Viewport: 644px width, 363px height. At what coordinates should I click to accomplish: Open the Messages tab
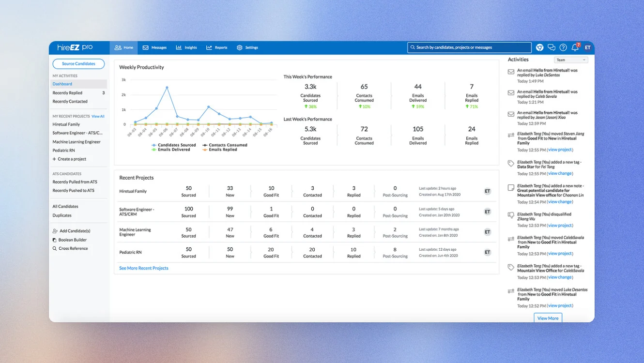(155, 47)
